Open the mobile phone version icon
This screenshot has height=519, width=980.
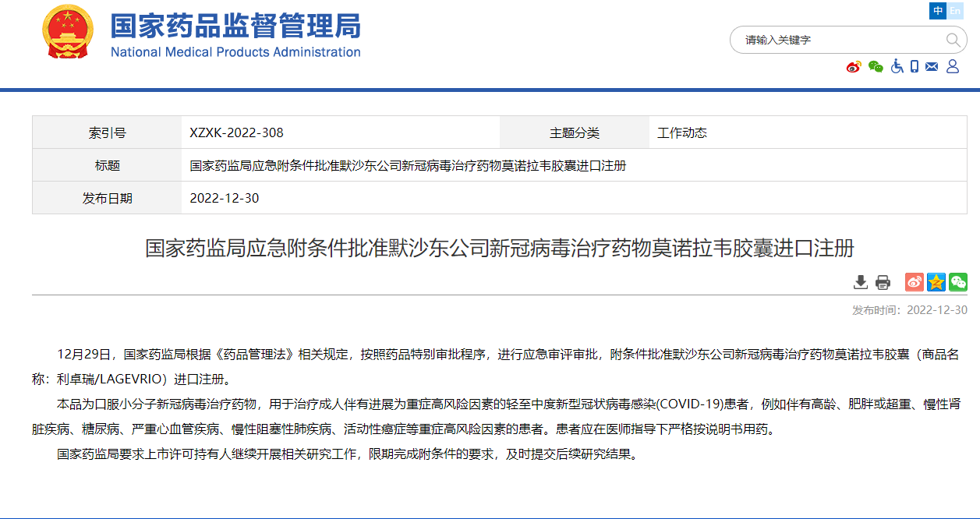(x=915, y=67)
